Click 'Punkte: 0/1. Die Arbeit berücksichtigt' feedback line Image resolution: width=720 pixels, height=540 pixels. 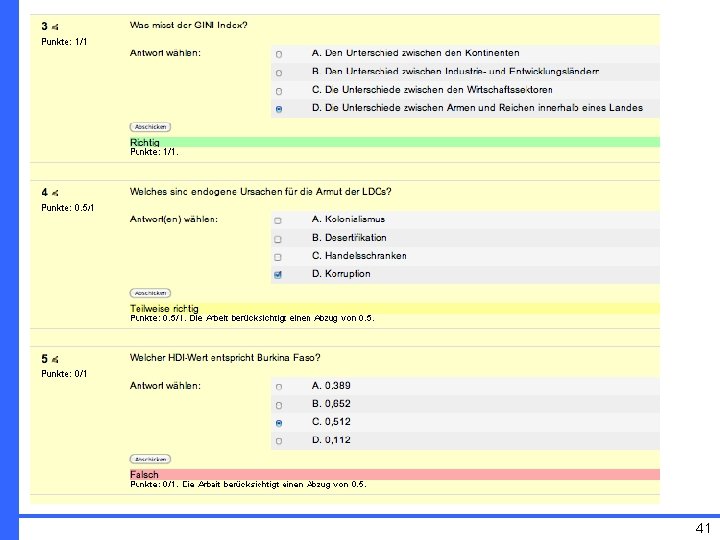coord(248,484)
